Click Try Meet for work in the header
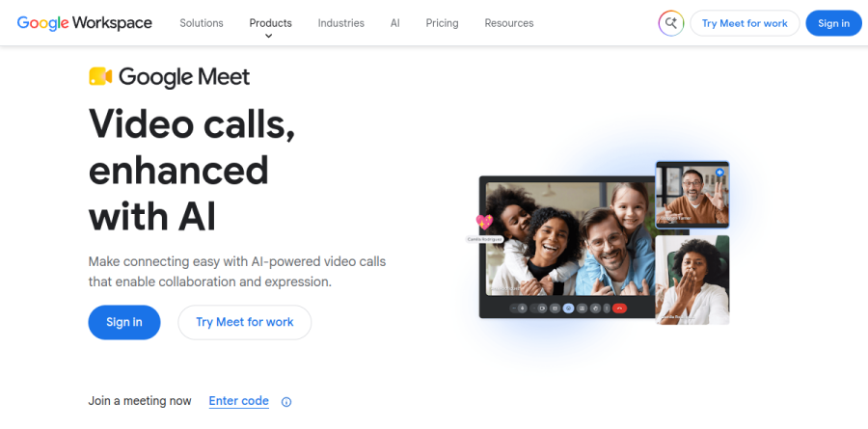868x429 pixels. tap(745, 23)
